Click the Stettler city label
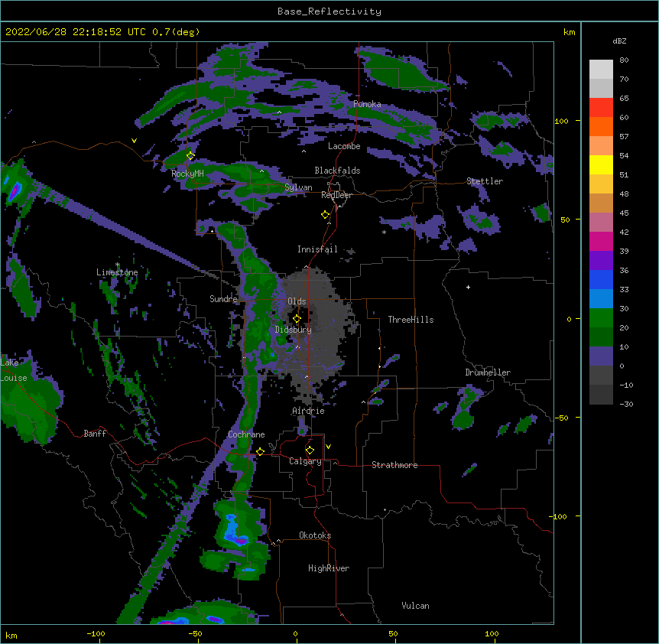This screenshot has width=659, height=644. (x=485, y=181)
